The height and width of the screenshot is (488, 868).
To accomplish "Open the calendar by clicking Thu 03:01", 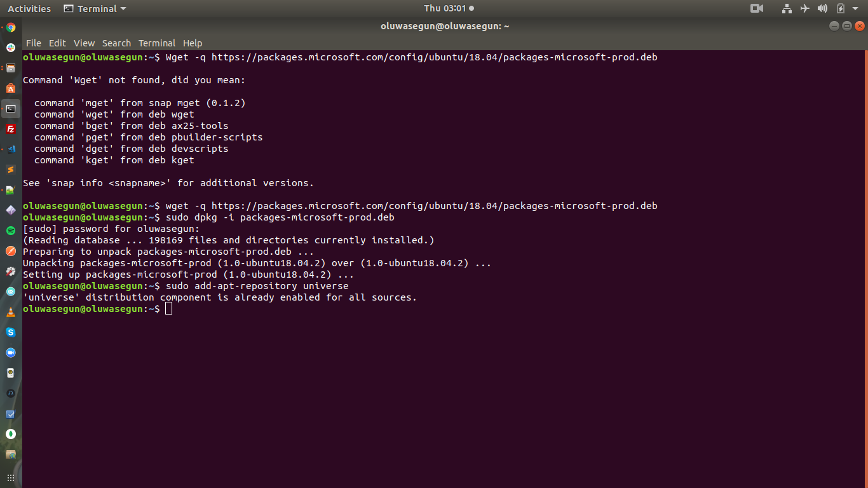I will (445, 8).
